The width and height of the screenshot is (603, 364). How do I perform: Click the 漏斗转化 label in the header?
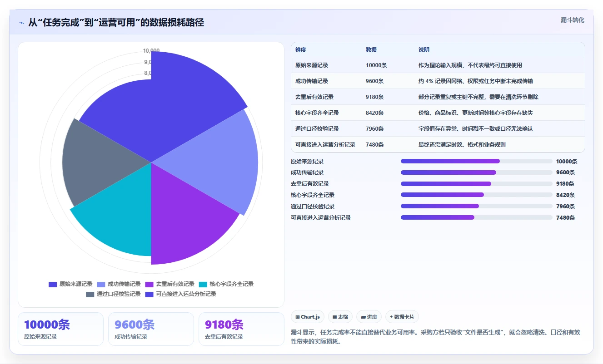(573, 20)
